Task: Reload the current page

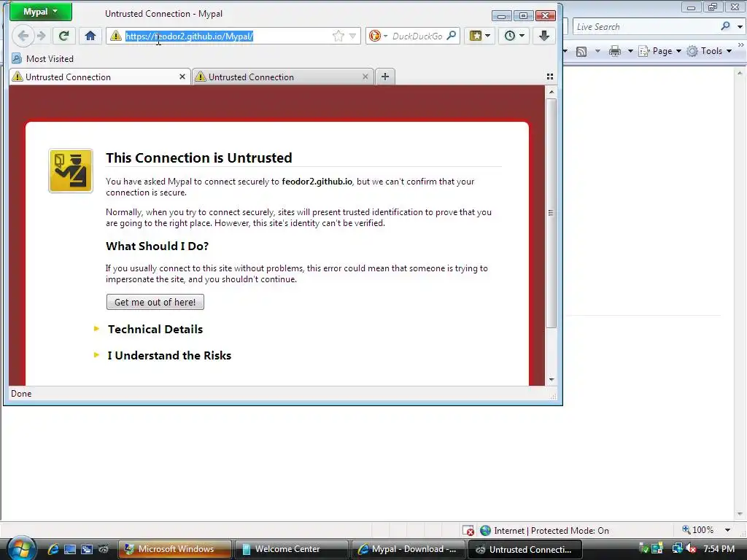Action: [64, 36]
